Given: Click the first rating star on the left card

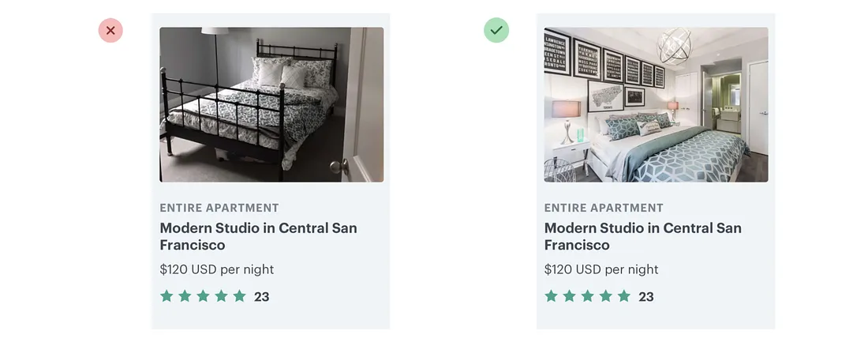Looking at the screenshot, I should (x=166, y=296).
